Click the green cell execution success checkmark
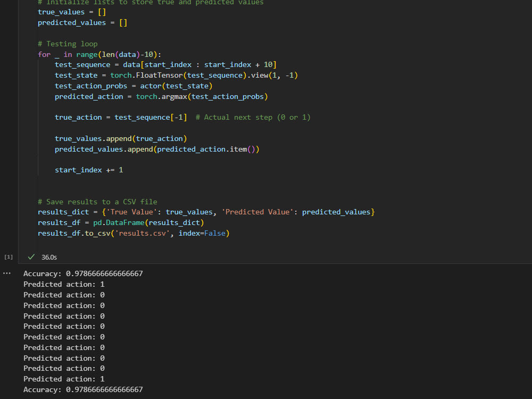 pyautogui.click(x=31, y=257)
